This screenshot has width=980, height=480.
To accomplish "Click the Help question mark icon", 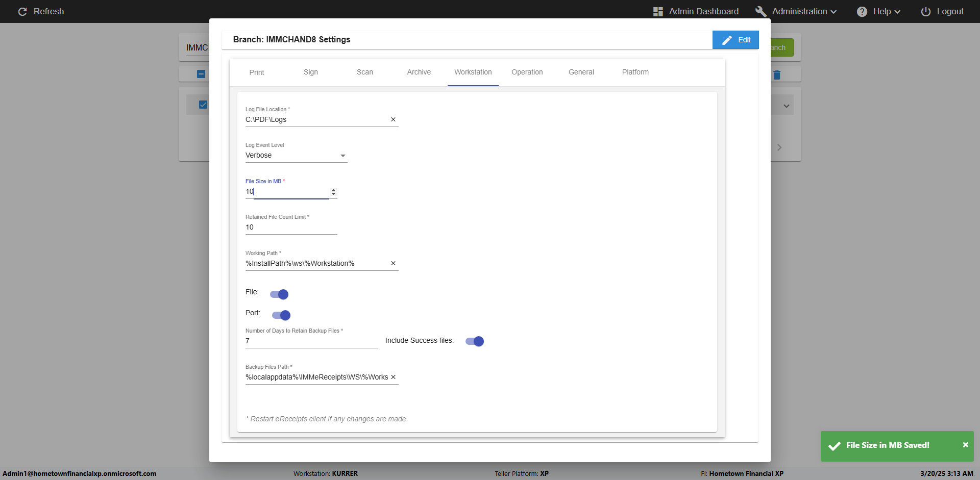I will tap(862, 12).
